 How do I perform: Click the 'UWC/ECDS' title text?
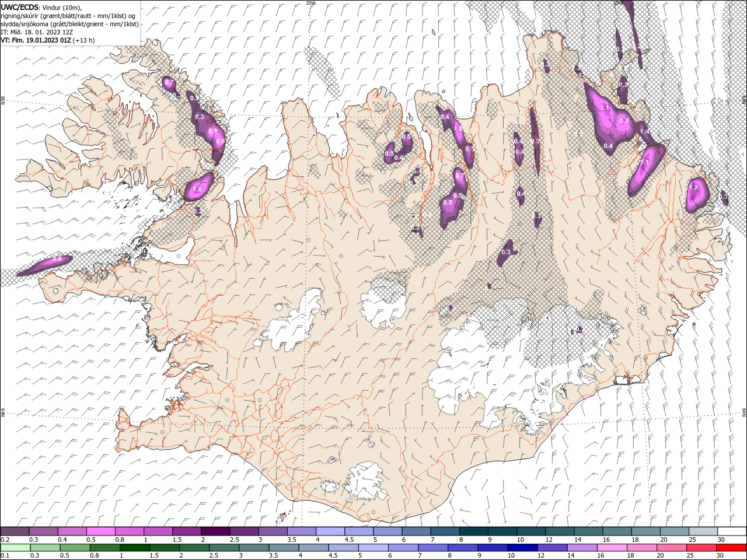click(x=20, y=6)
